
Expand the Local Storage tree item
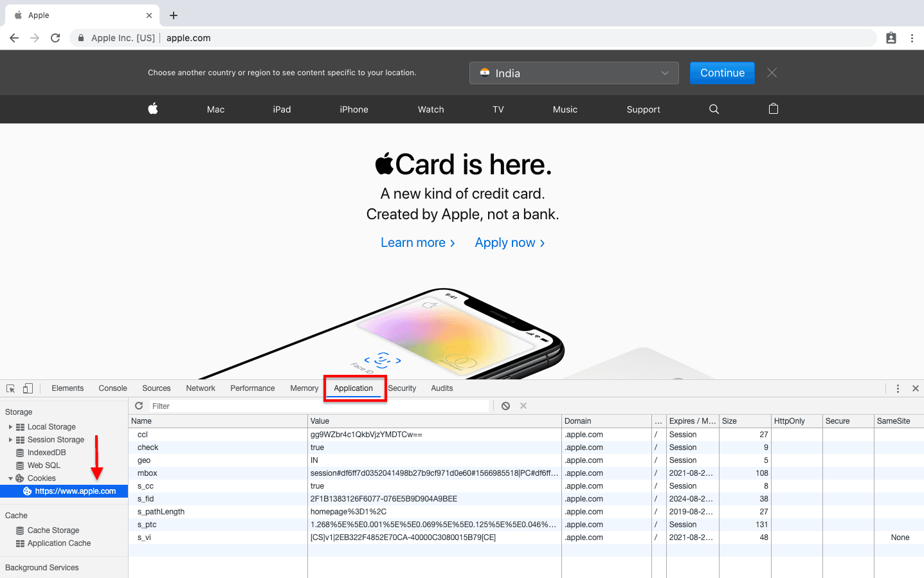point(10,427)
